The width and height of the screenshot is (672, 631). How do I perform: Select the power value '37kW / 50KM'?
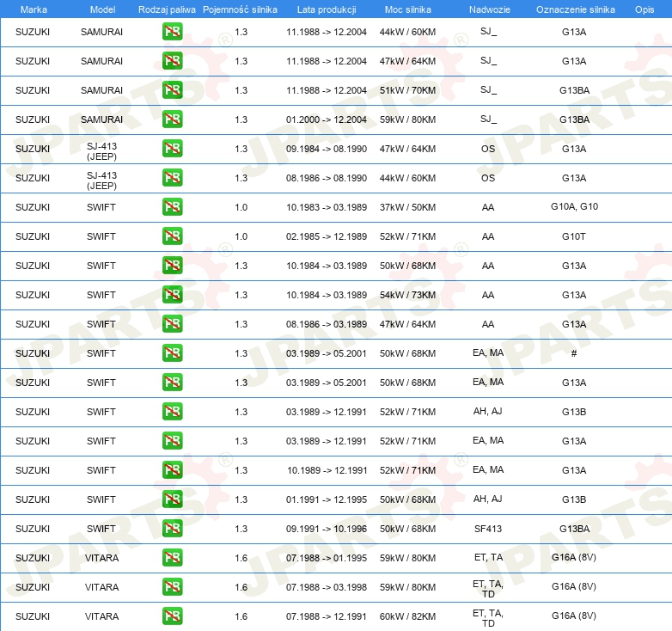click(407, 207)
